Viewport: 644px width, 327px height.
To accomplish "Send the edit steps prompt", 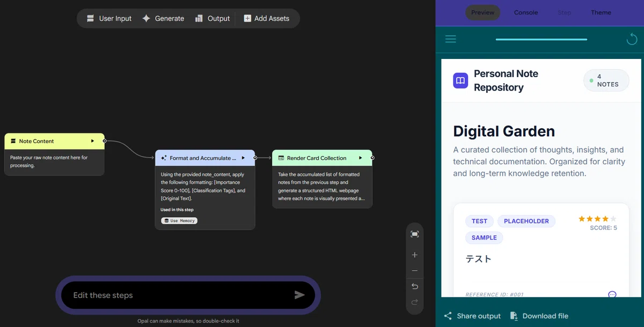I will (x=299, y=295).
